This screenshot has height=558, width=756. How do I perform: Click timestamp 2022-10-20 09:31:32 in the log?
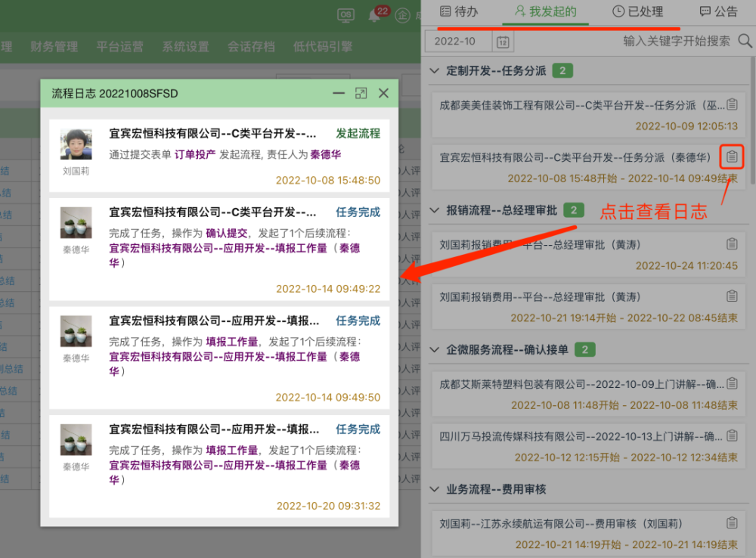[x=328, y=506]
